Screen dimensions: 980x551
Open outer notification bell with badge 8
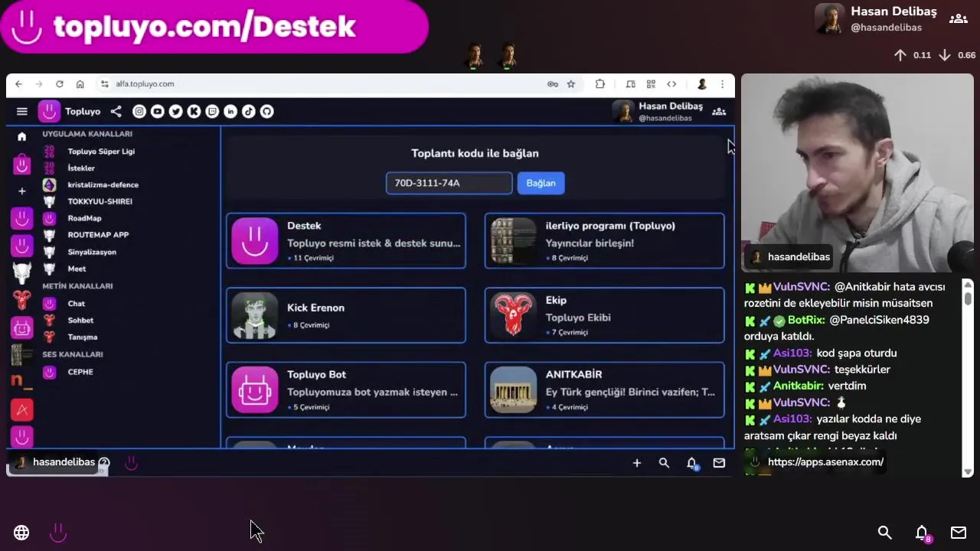point(922,533)
